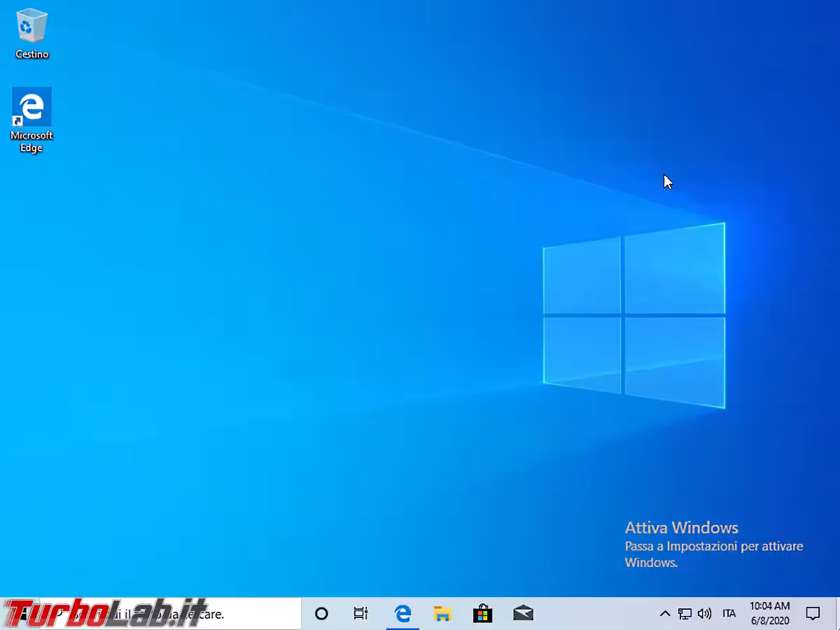Open the Action Center notifications icon
Viewport: 840px width, 630px height.
813,614
